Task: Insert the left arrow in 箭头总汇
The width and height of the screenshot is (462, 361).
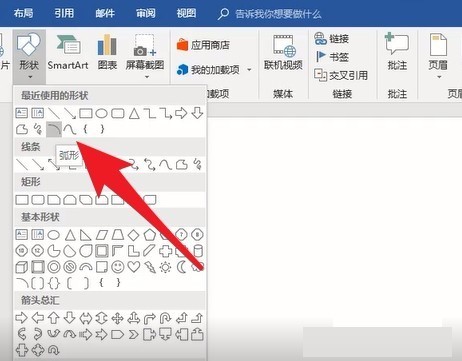Action: coord(38,318)
